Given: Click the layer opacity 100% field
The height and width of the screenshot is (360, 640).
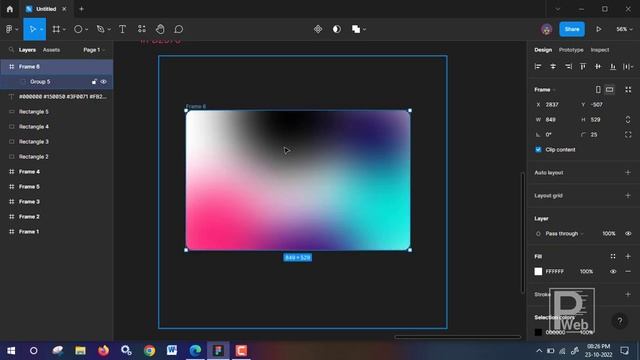Looking at the screenshot, I should (x=609, y=233).
